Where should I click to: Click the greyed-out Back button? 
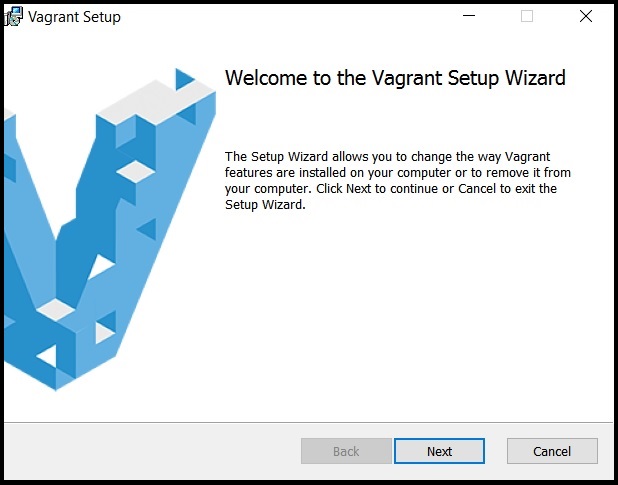(x=346, y=451)
